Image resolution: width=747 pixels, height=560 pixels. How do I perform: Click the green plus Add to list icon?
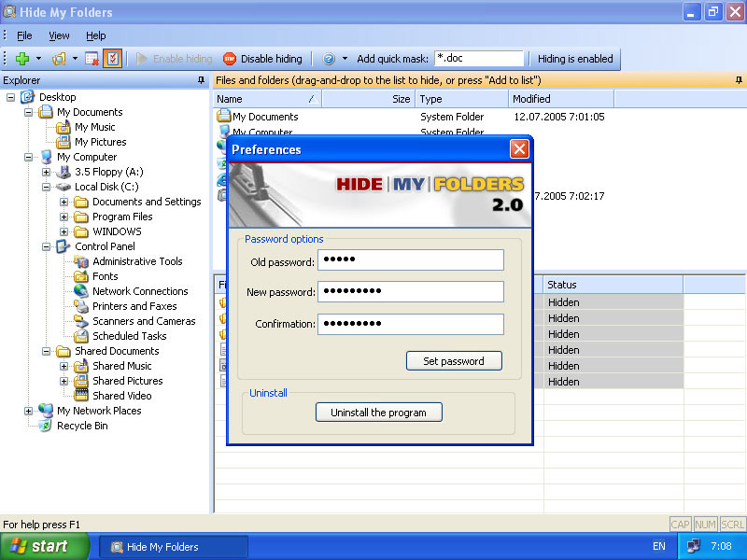click(x=22, y=59)
